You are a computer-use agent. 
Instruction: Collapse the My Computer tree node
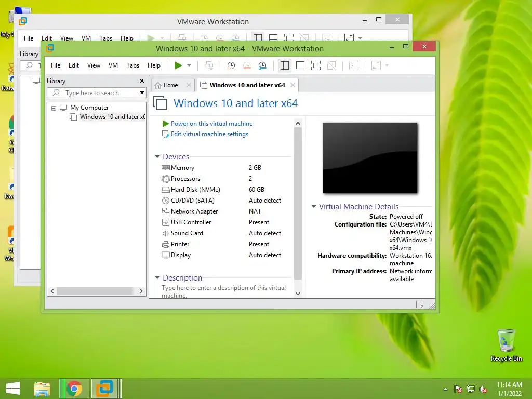(x=54, y=108)
